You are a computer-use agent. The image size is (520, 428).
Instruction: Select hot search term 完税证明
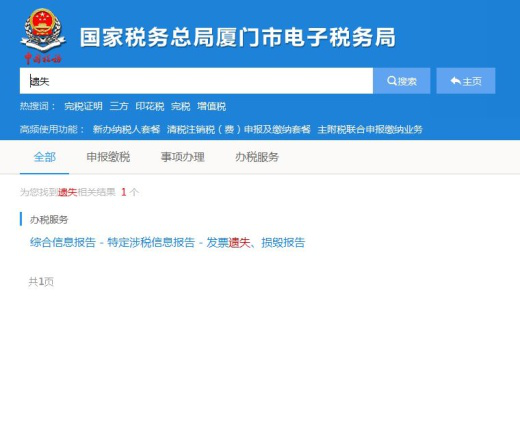coord(83,106)
